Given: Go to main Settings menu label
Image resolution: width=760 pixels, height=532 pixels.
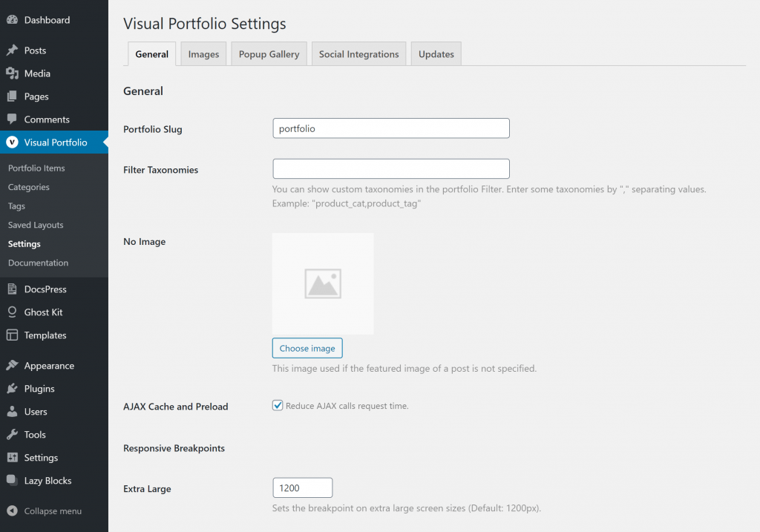Looking at the screenshot, I should pyautogui.click(x=41, y=458).
